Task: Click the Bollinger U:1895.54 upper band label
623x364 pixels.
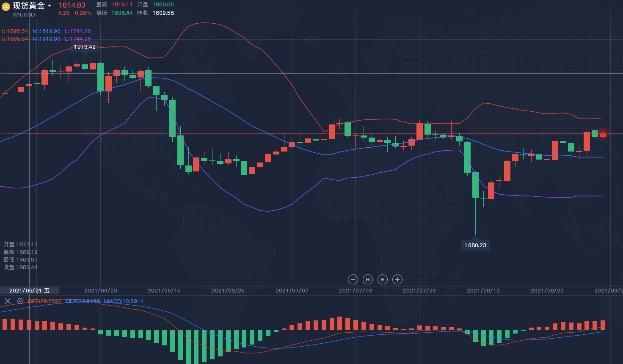Action: pos(15,31)
